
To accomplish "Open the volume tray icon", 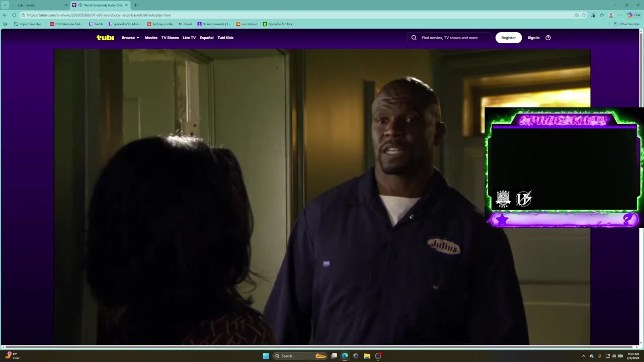I will (x=614, y=356).
